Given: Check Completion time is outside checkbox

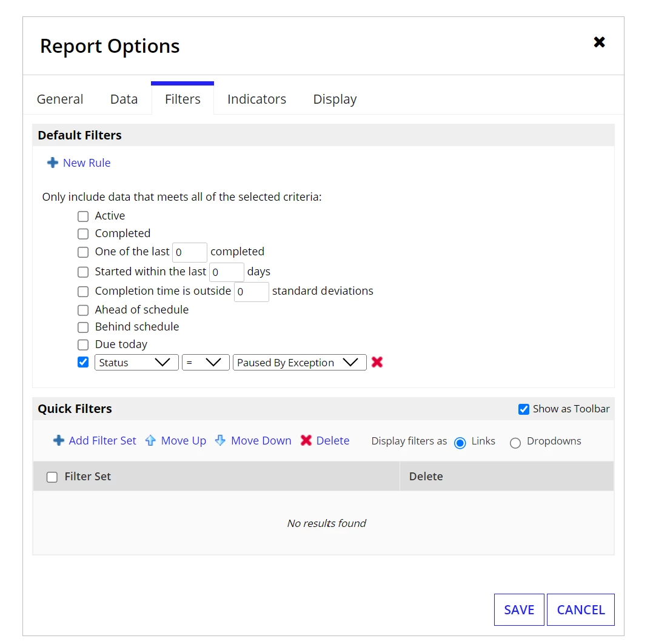Looking at the screenshot, I should coord(83,291).
